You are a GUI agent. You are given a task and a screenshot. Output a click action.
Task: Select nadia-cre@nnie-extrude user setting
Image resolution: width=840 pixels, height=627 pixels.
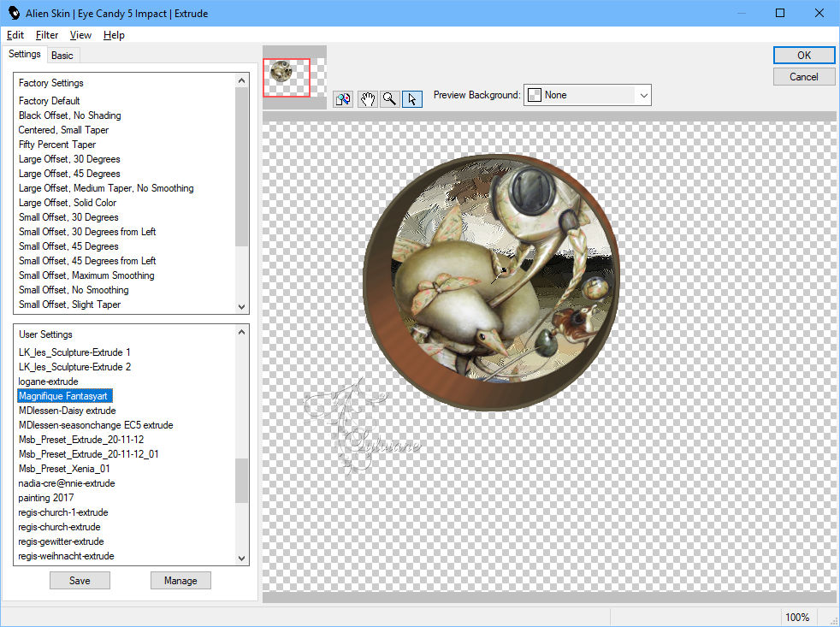point(67,482)
